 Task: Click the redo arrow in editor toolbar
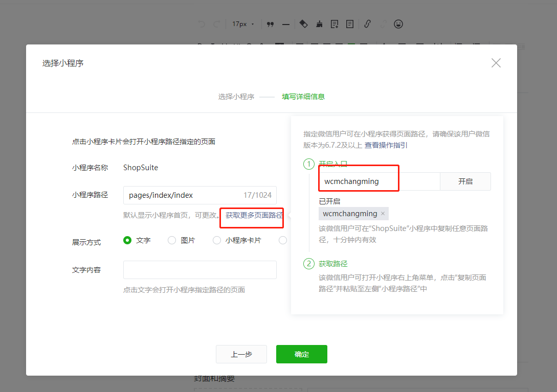[x=216, y=24]
